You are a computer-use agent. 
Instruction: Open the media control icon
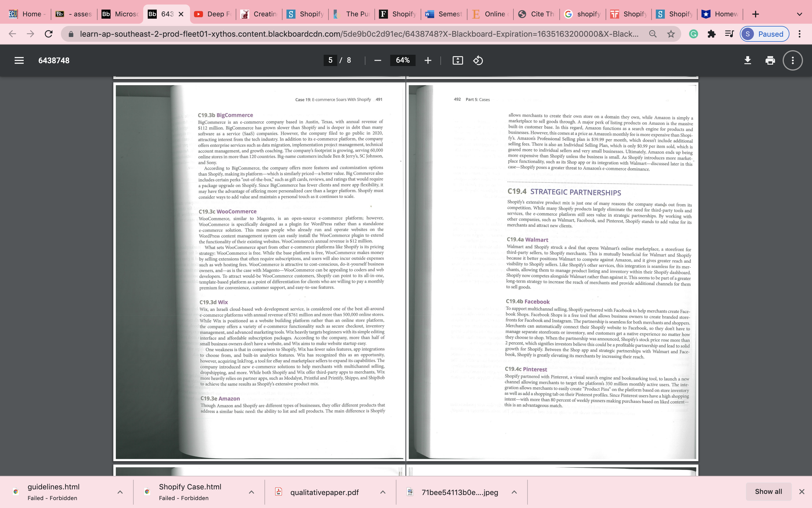(729, 34)
